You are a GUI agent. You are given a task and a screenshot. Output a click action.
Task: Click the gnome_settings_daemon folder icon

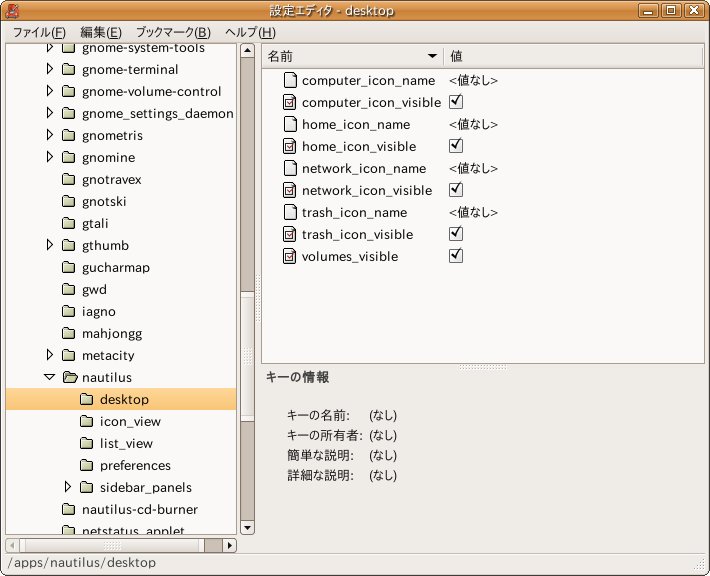click(68, 113)
